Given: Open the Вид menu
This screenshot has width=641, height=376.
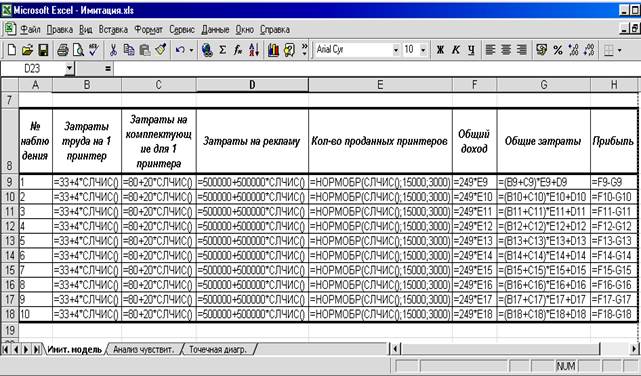Looking at the screenshot, I should 86,29.
